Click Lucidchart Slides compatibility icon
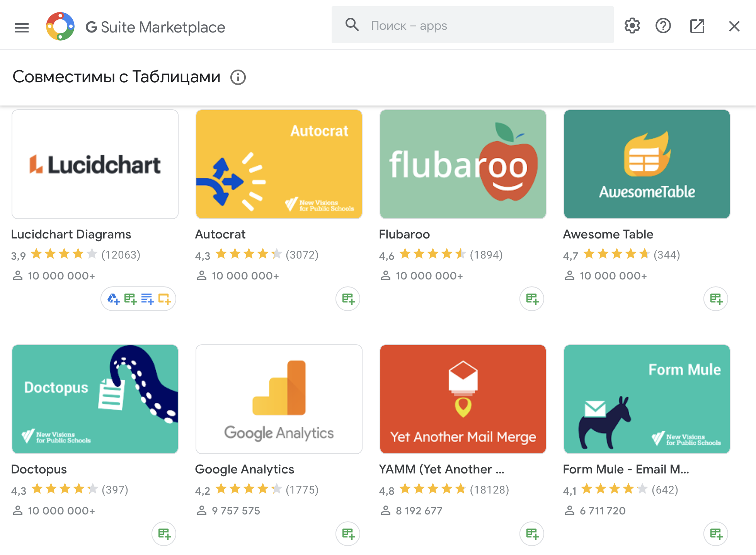This screenshot has width=756, height=555. 164,299
